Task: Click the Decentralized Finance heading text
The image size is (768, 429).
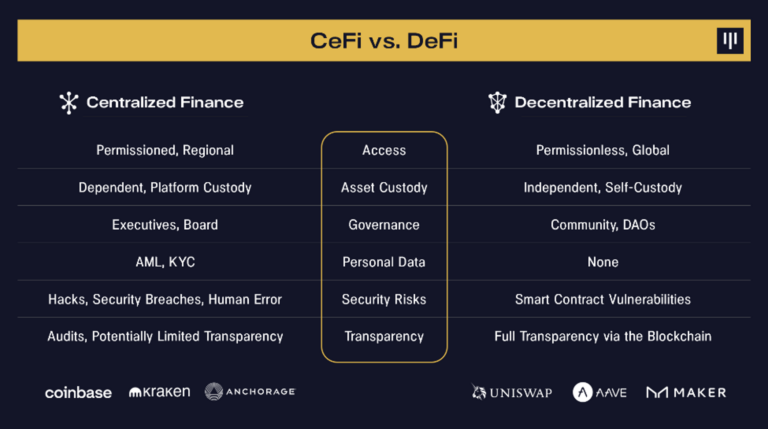Action: 602,102
